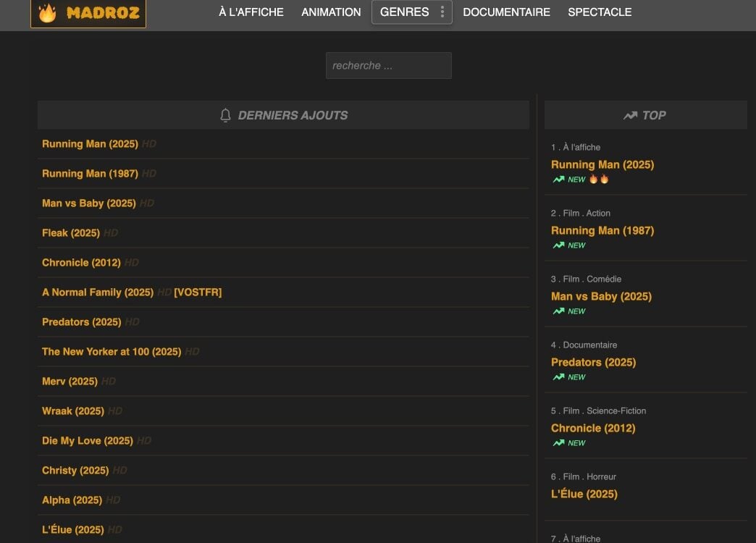Click the Madroz flame logo

48,13
